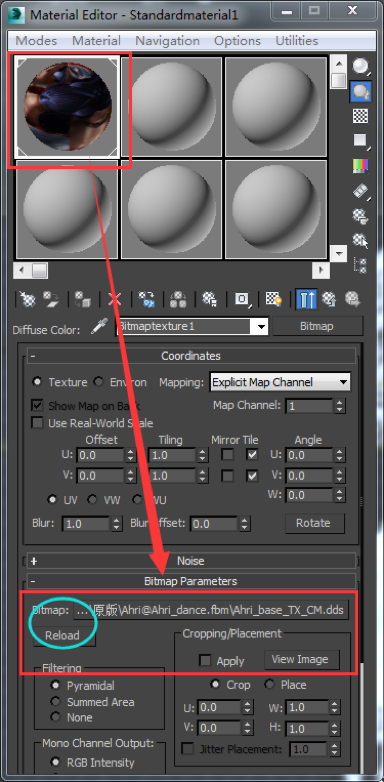384x782 pixels.
Task: Click the Make Material Copy icon
Action: pos(146,300)
